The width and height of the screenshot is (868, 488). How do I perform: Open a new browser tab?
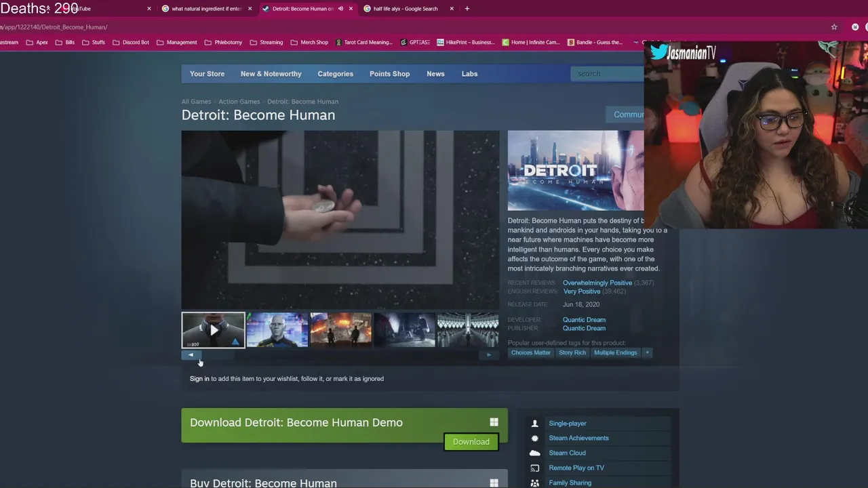click(467, 9)
